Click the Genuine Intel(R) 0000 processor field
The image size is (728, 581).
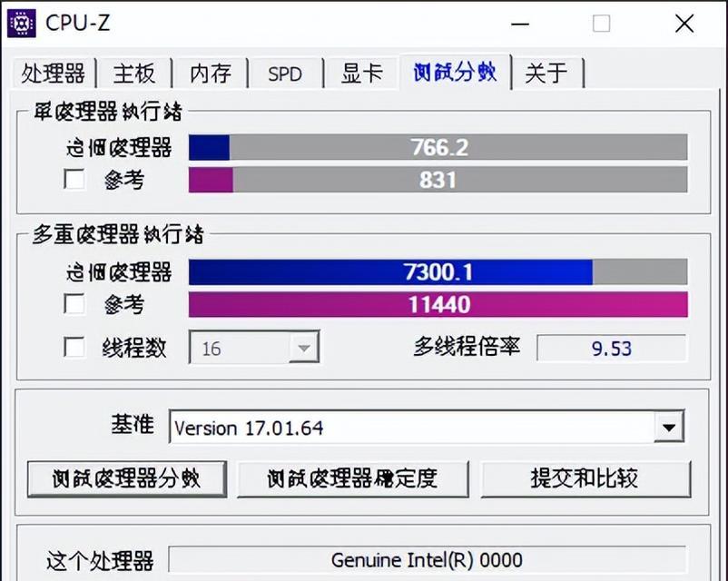click(x=427, y=559)
